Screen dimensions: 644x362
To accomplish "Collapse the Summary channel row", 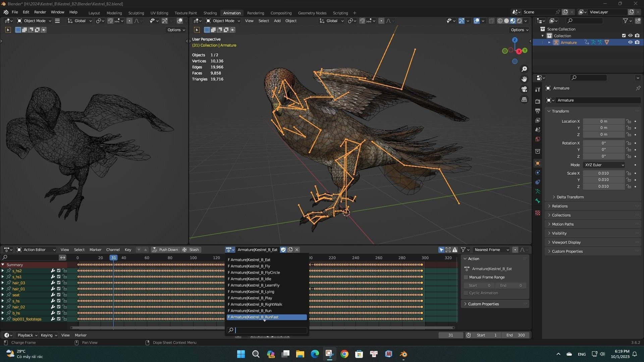I will 3,265.
